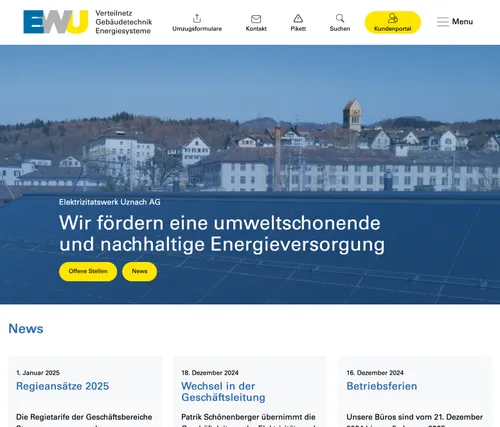Viewport: 500px width, 427px height.
Task: Click the yellow Kundenportal button
Action: [x=393, y=22]
